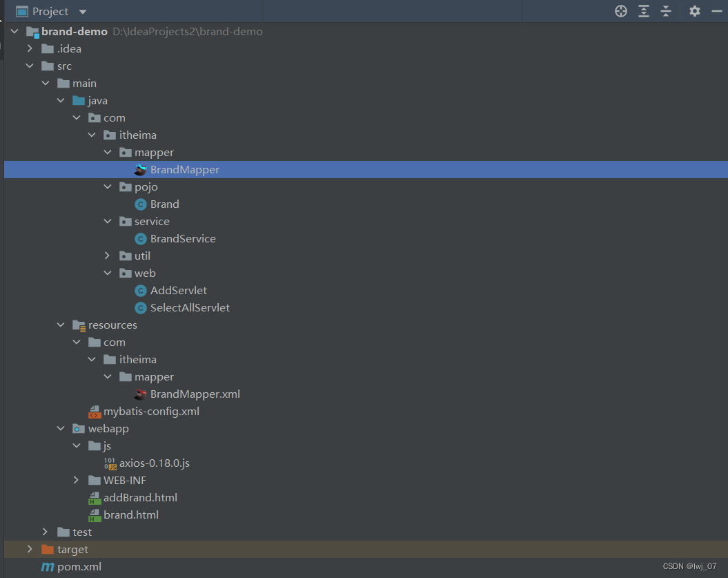Collapse the itheima package under java
The width and height of the screenshot is (728, 578).
click(92, 135)
